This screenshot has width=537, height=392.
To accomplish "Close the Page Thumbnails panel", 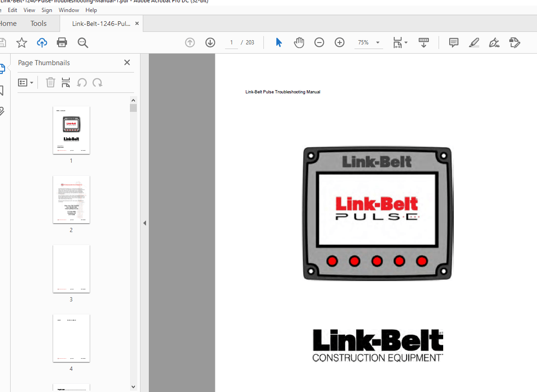I will [x=127, y=62].
